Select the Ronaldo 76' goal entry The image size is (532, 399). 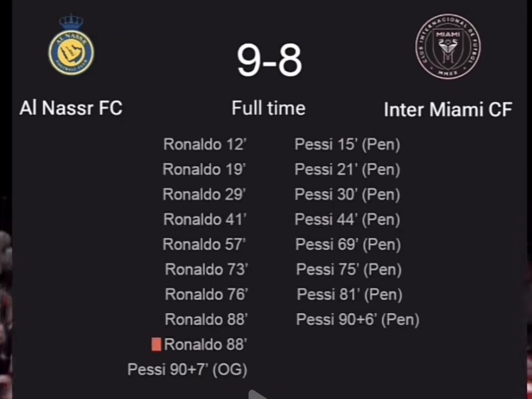pos(206,294)
